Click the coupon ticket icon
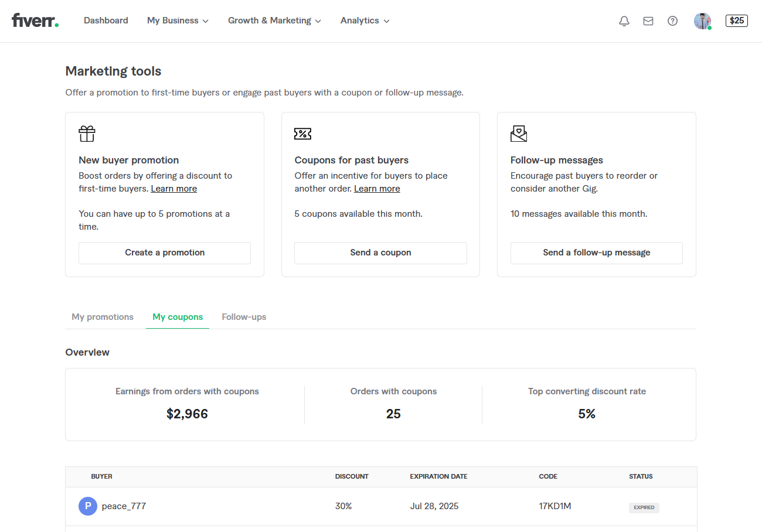The height and width of the screenshot is (532, 762). click(302, 134)
